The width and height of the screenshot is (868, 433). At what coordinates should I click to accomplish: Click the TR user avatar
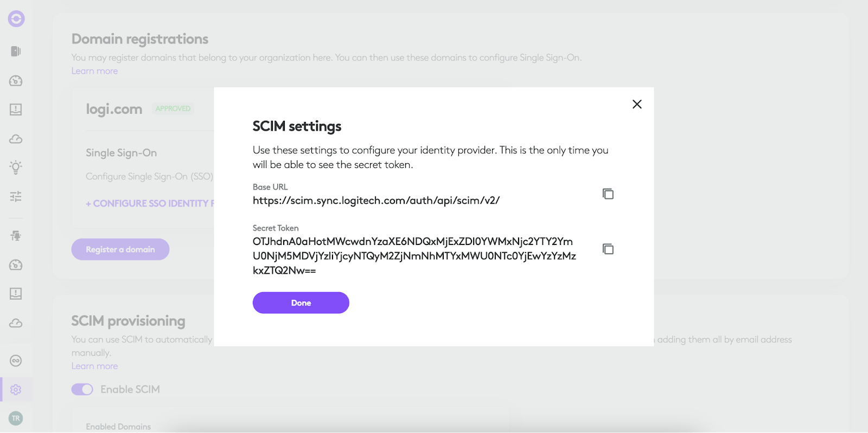click(16, 418)
